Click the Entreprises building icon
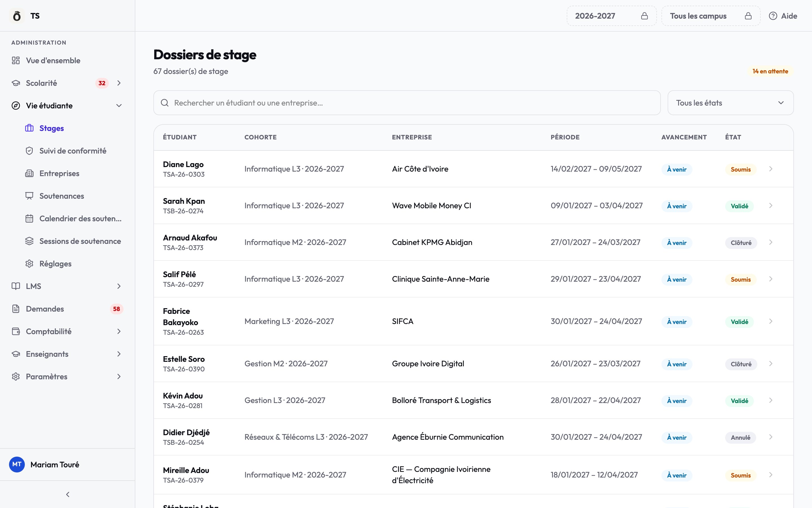The width and height of the screenshot is (812, 508). click(x=30, y=173)
